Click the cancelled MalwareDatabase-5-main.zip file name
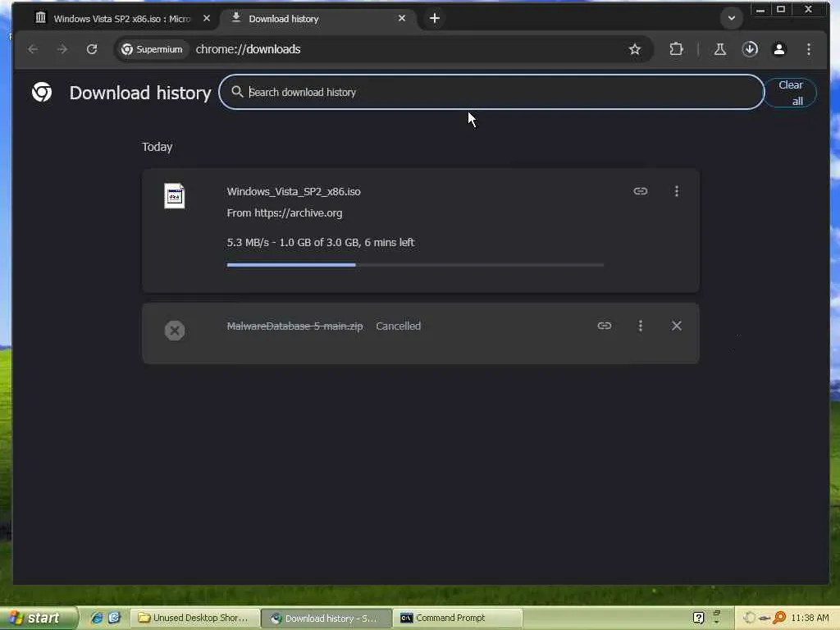 pyautogui.click(x=294, y=326)
